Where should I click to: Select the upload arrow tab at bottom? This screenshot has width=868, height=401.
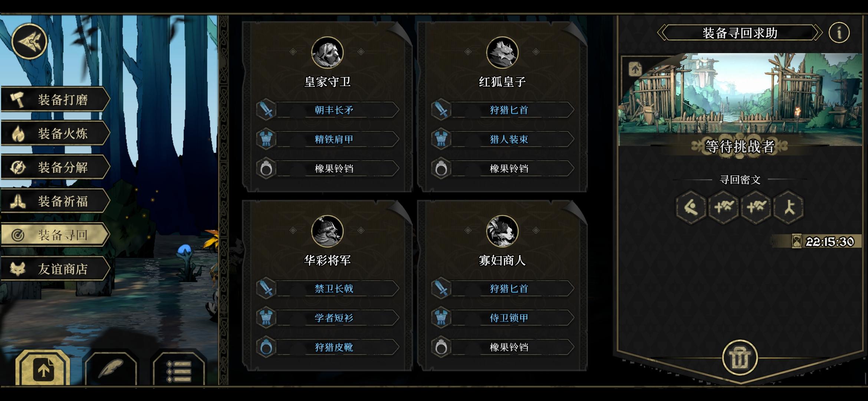click(43, 368)
